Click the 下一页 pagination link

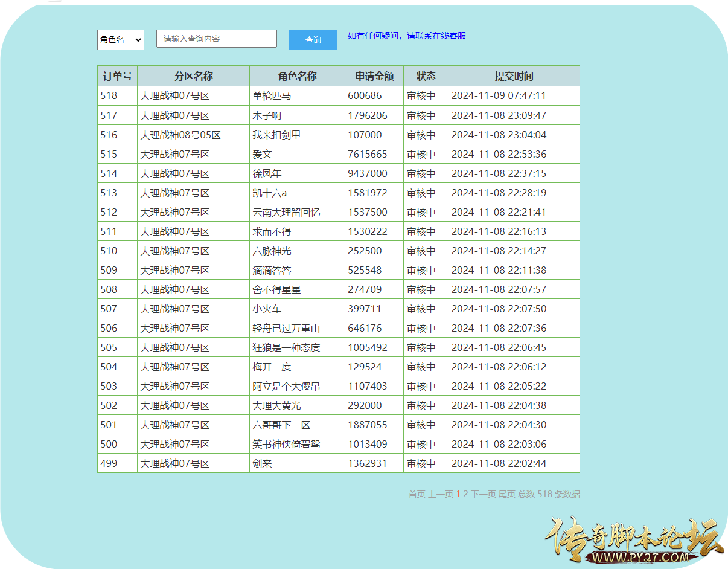click(x=484, y=494)
